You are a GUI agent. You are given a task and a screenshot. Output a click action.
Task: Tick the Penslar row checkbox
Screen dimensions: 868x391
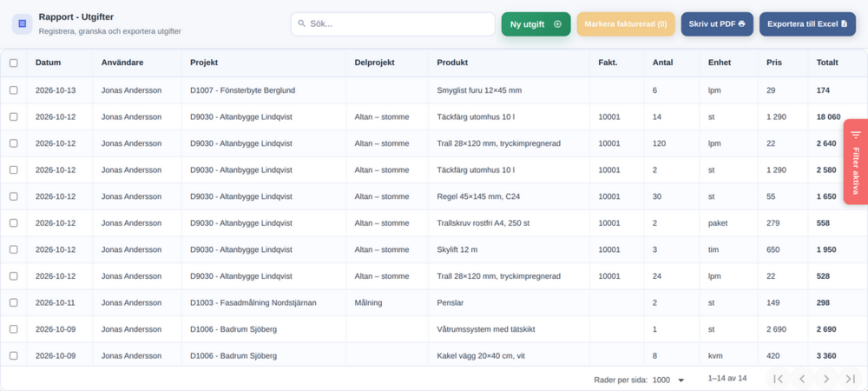pos(13,303)
